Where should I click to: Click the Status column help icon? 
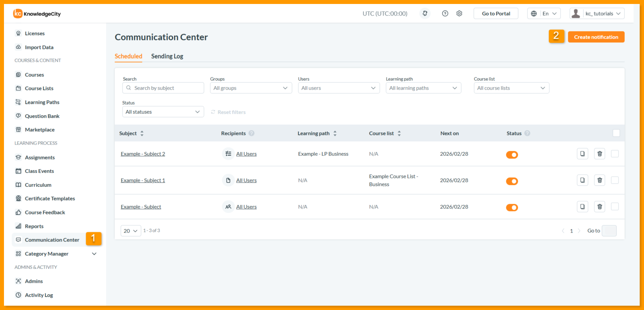(527, 133)
